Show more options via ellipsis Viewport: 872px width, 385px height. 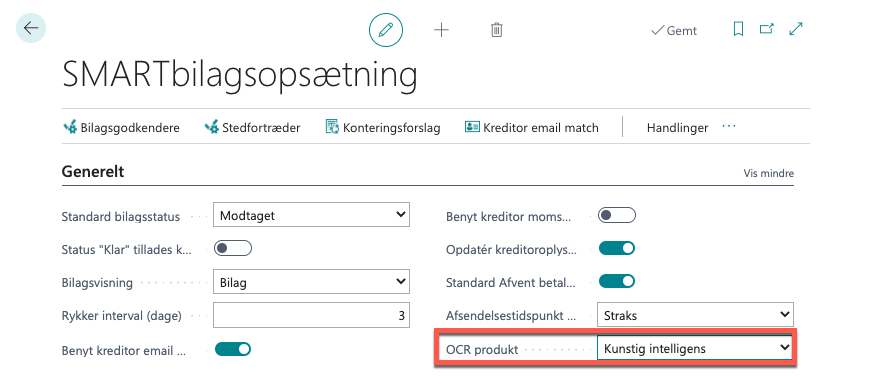coord(729,127)
